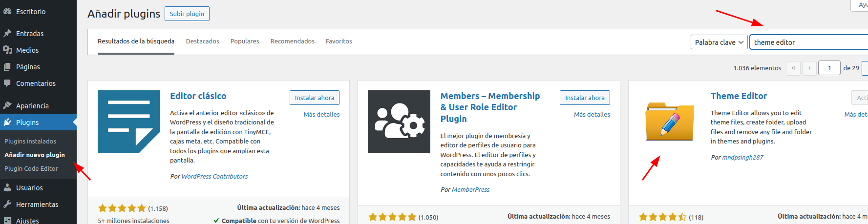
Task: Click the Usuarios person icon
Action: click(x=7, y=187)
